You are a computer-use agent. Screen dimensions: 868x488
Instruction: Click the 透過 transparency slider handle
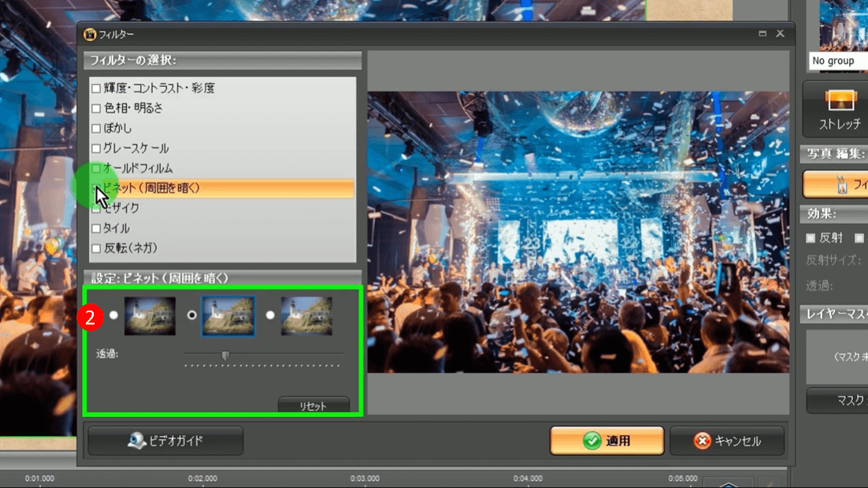tap(225, 356)
